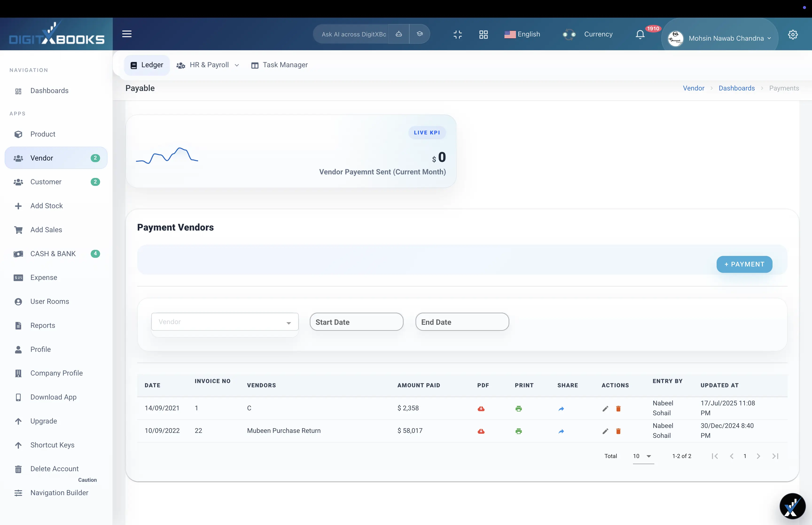This screenshot has height=525, width=812.
Task: Click the Start Date field
Action: (x=356, y=321)
